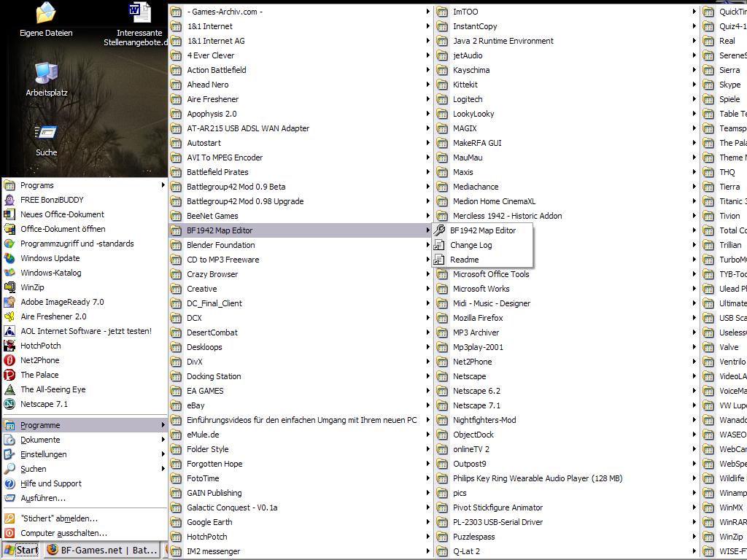Screen dimensions: 747x560
Task: Click the Office-Dokument öffnen icon
Action: (x=9, y=229)
